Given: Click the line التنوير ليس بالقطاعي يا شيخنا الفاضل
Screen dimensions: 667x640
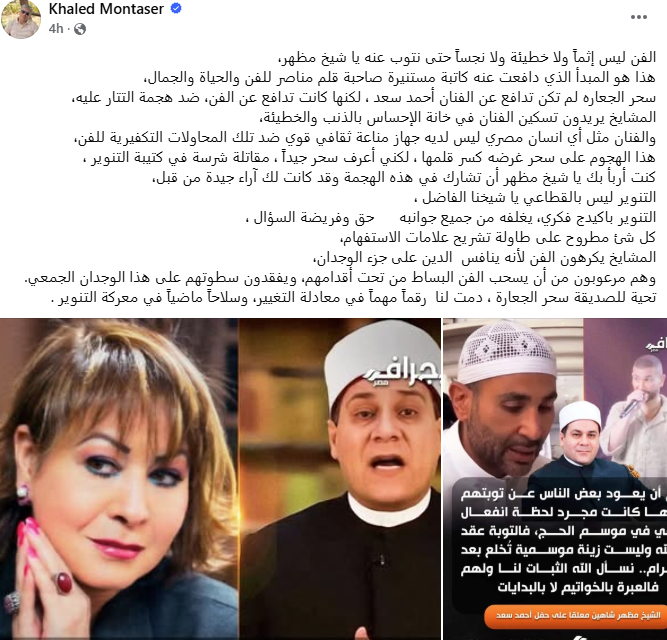Looking at the screenshot, I should [x=535, y=198].
